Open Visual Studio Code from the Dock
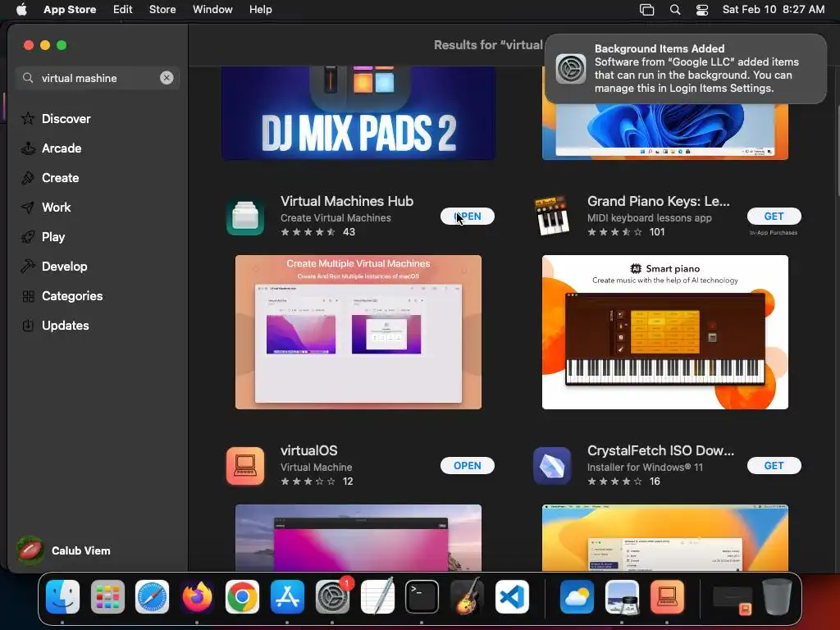 pyautogui.click(x=512, y=597)
